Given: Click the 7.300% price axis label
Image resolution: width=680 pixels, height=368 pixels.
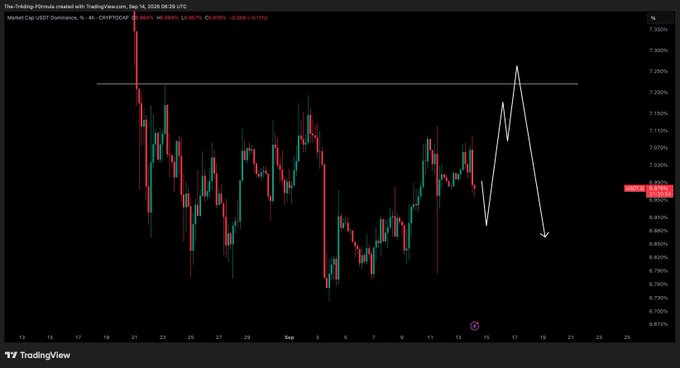Looking at the screenshot, I should tap(658, 51).
